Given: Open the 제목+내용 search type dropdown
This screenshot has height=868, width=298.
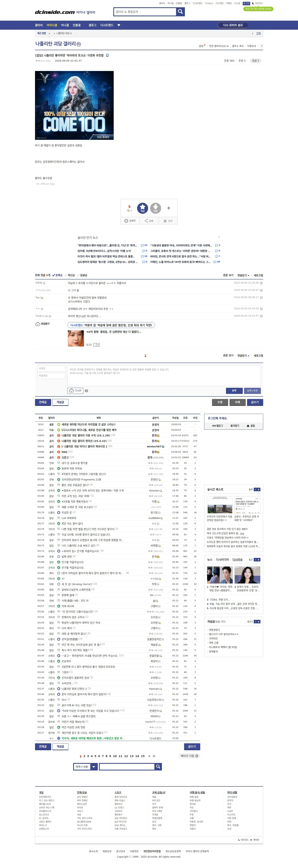Looking at the screenshot, I should click(x=85, y=767).
